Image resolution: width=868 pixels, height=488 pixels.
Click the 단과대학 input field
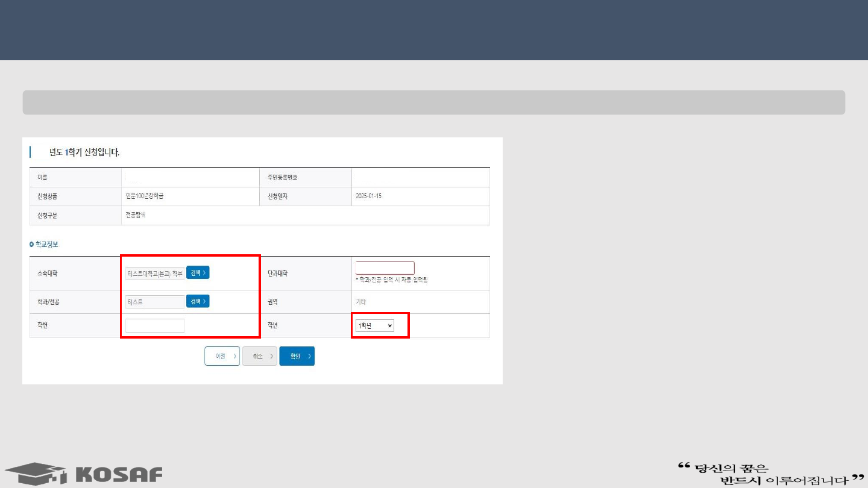pos(385,268)
